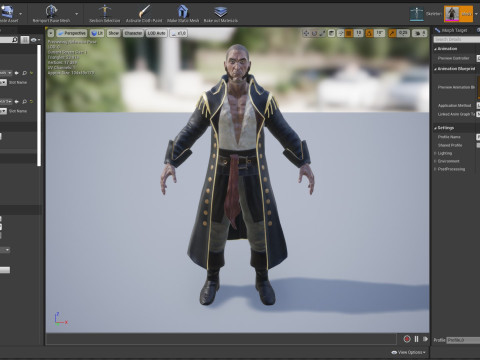Viewport: 480px width, 360px height.
Task: Click the Profile Name label
Action: point(449,137)
